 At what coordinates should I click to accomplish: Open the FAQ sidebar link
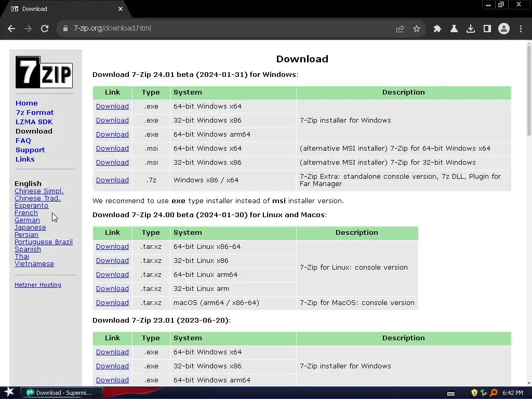pyautogui.click(x=23, y=140)
